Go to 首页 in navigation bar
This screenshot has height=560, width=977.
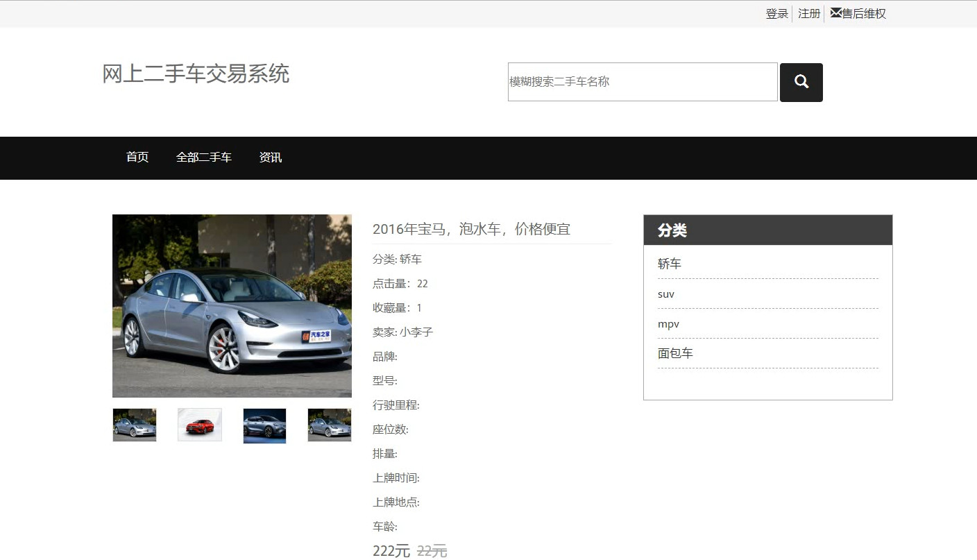pos(137,158)
